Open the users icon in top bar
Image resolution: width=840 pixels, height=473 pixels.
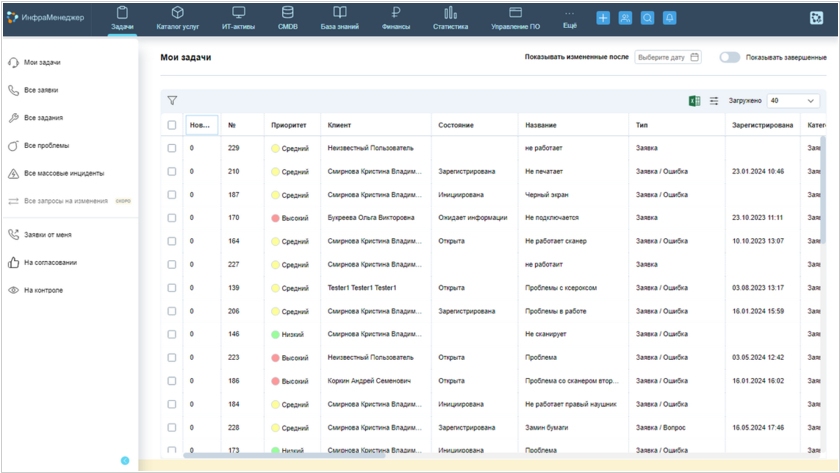(625, 18)
